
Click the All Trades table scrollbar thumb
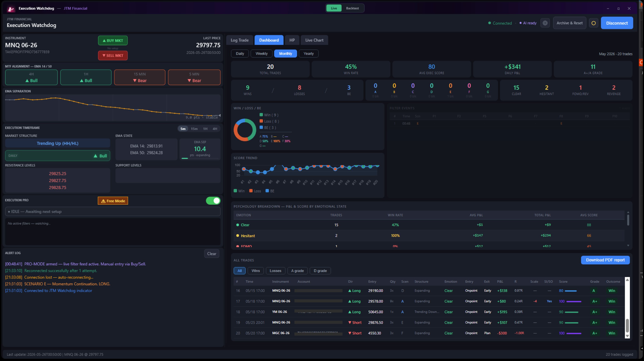[x=627, y=326]
